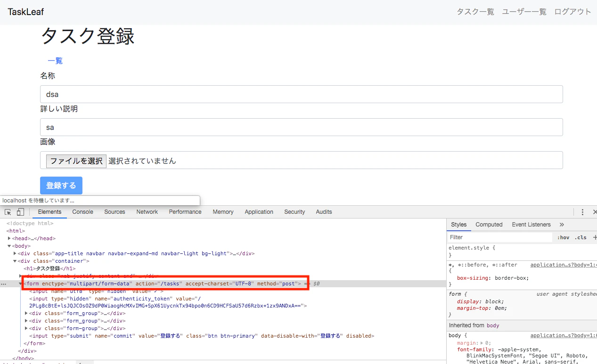Viewport: 597px width, 364px height.
Task: Open the application stylesheet link beside body rule
Action: pyautogui.click(x=564, y=336)
